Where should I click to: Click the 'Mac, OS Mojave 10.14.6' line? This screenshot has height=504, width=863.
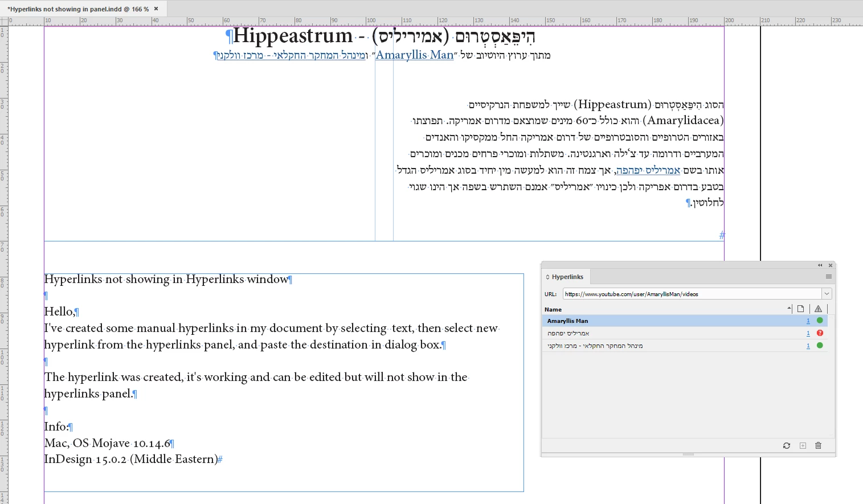point(107,443)
